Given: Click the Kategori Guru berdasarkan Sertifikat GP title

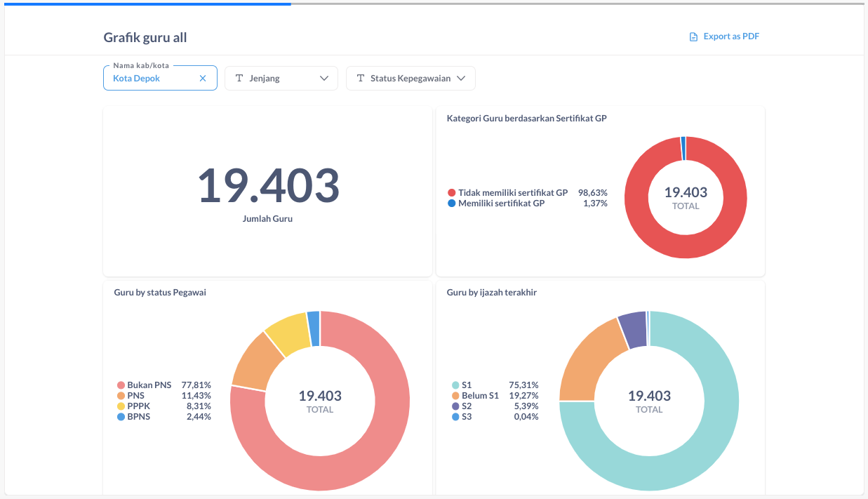Looking at the screenshot, I should point(526,119).
